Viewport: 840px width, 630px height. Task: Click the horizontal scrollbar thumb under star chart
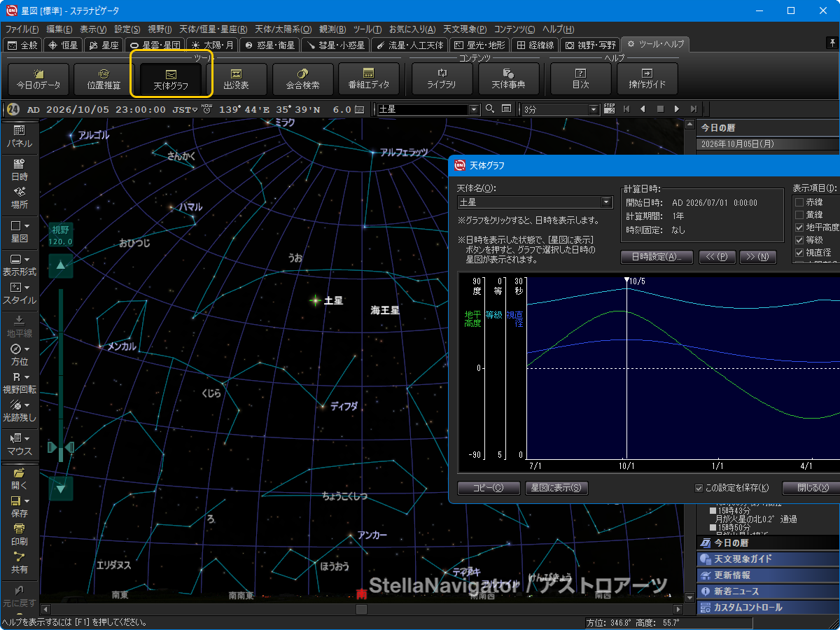coord(361,610)
